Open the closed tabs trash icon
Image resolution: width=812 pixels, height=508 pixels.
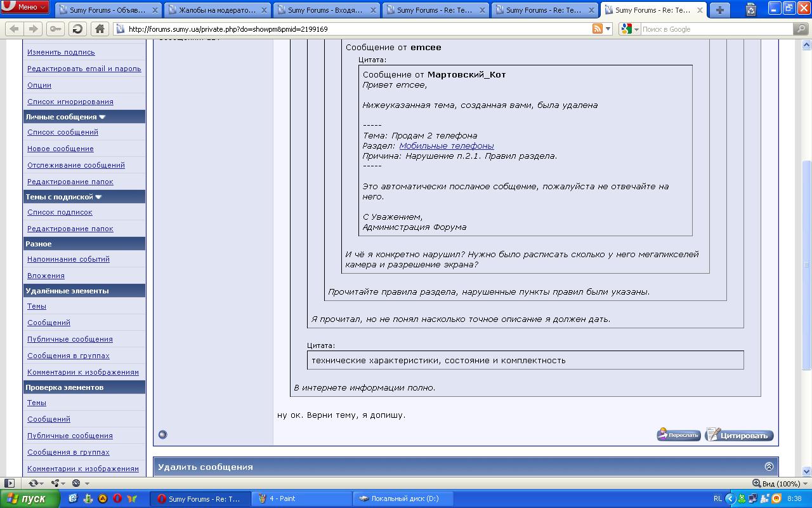(x=751, y=10)
